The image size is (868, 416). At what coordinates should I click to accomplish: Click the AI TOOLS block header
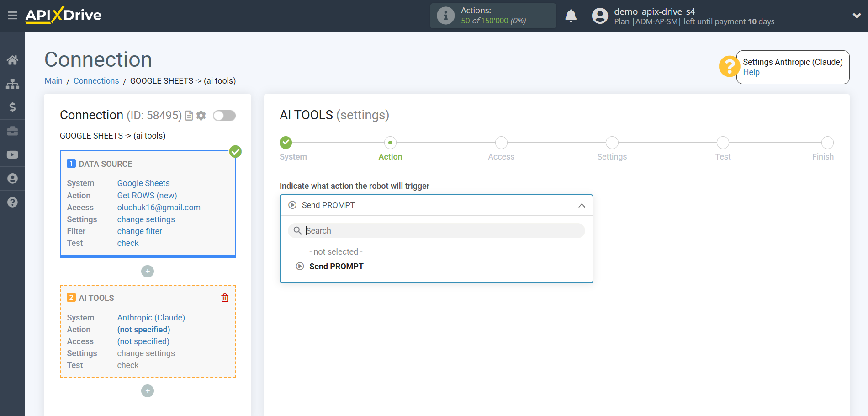pyautogui.click(x=96, y=298)
